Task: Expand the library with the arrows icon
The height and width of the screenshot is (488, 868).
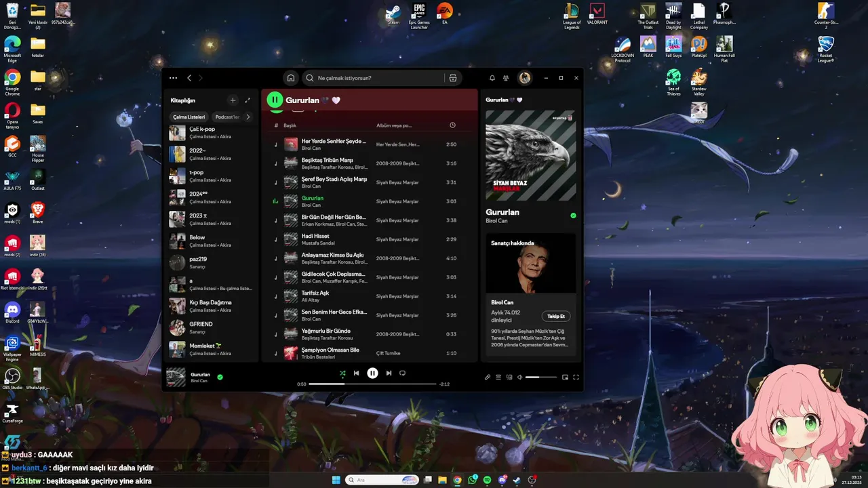Action: click(x=248, y=100)
